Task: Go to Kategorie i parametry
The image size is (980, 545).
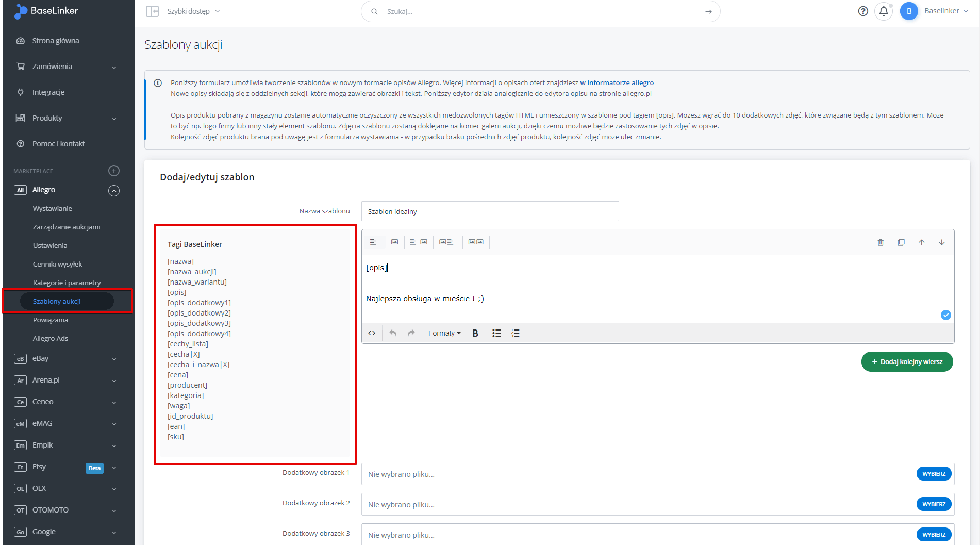Action: tap(67, 283)
